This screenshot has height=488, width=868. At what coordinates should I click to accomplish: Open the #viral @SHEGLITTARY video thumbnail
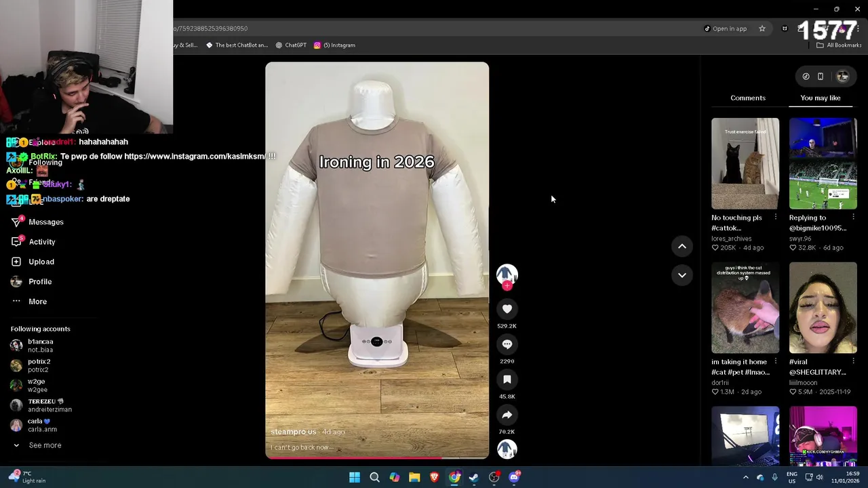pyautogui.click(x=823, y=308)
